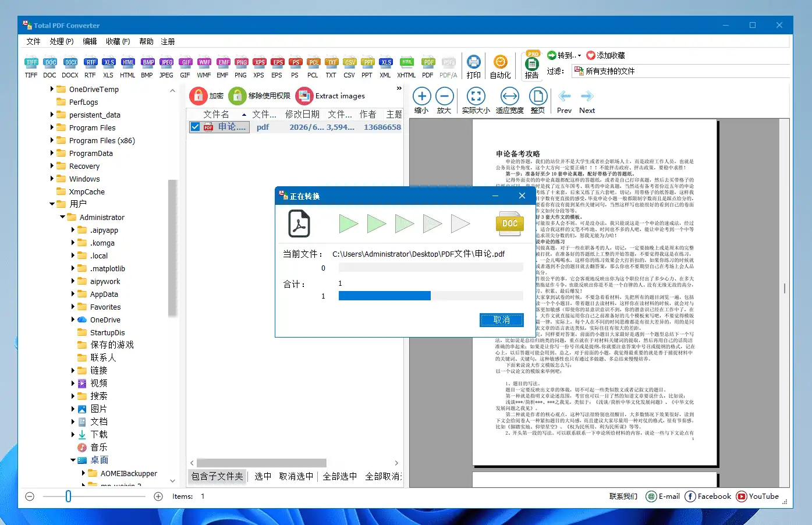The image size is (812, 525).
Task: Pick BMP image format
Action: point(147,68)
